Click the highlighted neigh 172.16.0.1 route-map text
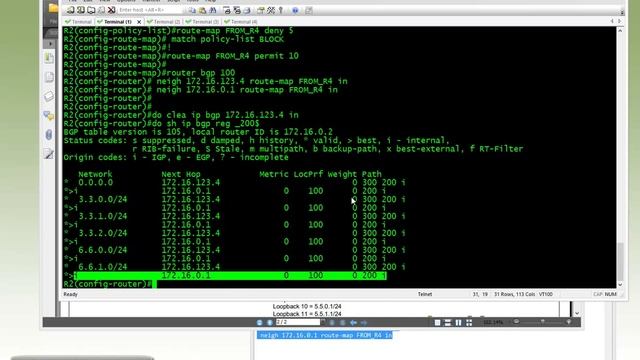Image resolution: width=640 pixels, height=360 pixels. 325,335
